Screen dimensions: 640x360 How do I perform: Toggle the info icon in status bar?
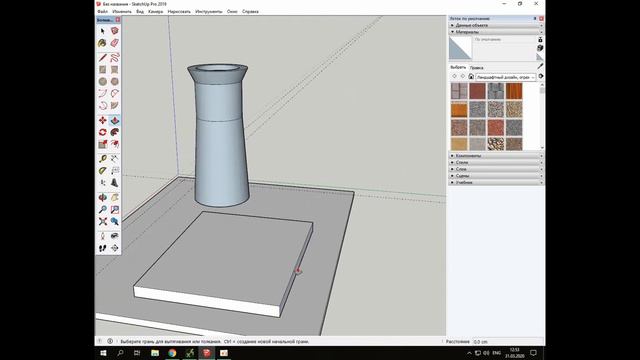(110, 341)
